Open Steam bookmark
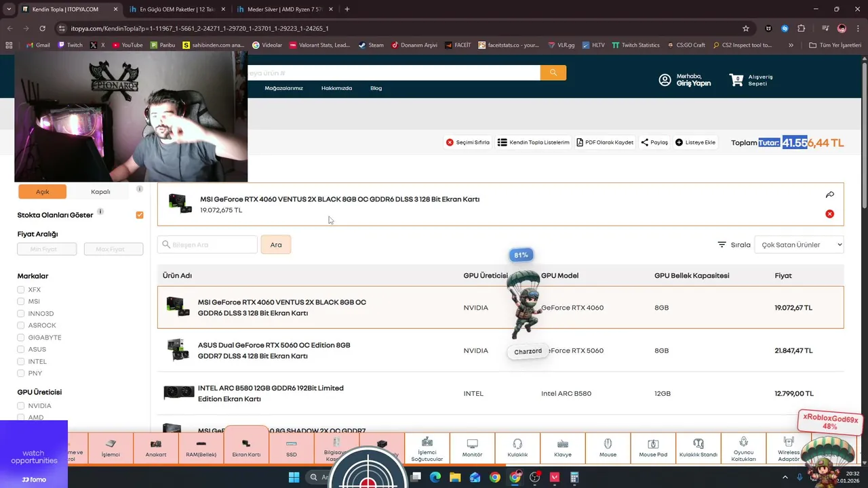 371,45
